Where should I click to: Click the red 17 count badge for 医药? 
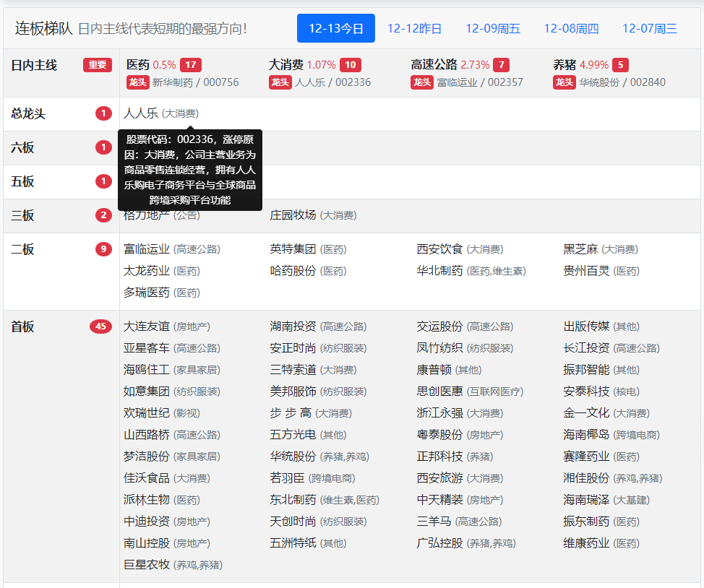coord(190,64)
